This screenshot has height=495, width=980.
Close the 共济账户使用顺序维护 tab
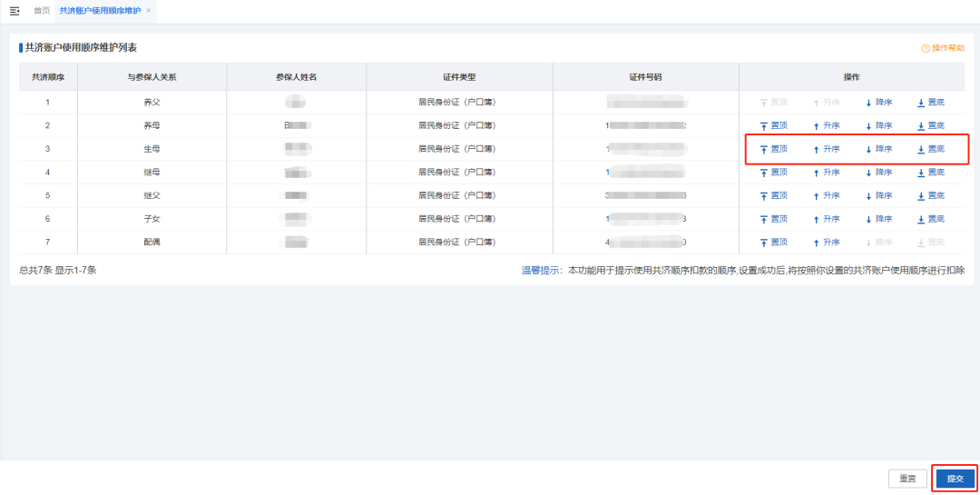[149, 11]
